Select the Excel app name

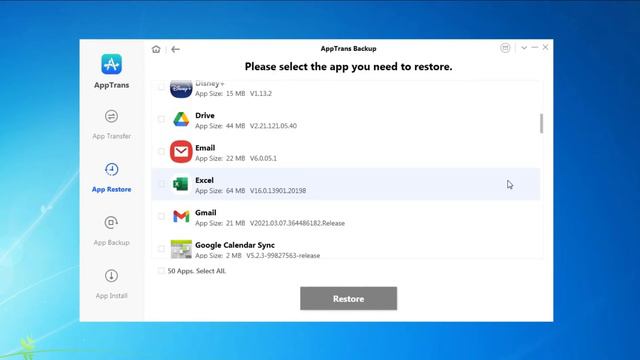[204, 180]
